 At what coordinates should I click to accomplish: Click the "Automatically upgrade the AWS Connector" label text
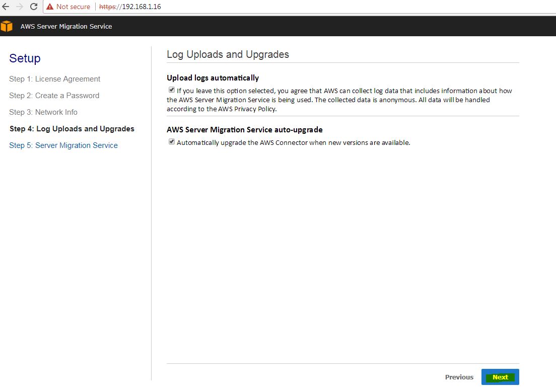(x=293, y=142)
